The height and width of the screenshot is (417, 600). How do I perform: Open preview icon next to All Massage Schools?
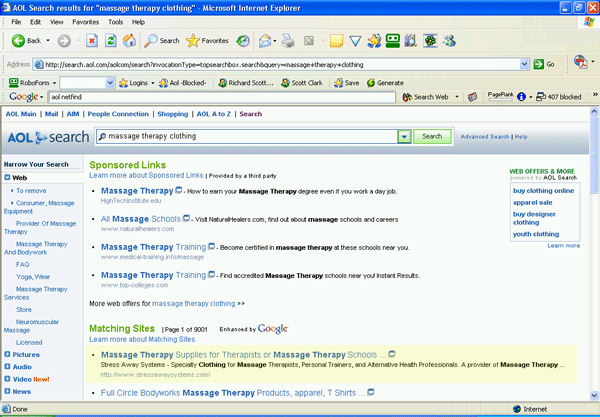coord(186,218)
